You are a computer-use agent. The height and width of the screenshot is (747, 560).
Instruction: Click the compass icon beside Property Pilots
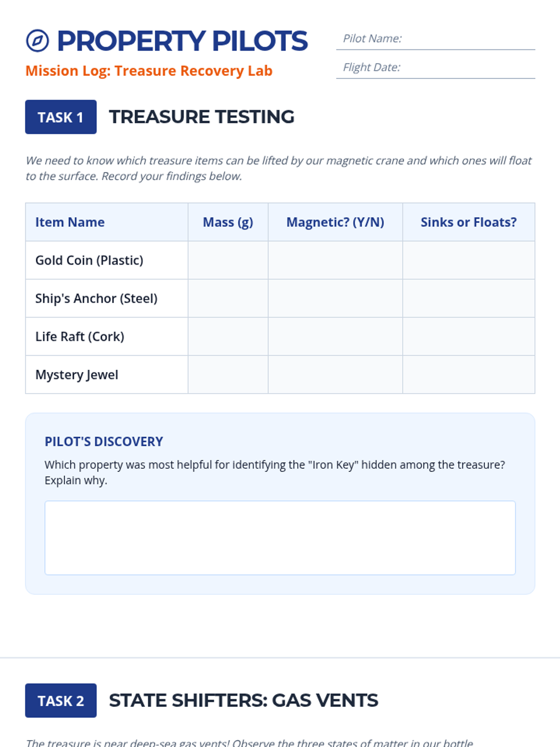pos(37,41)
